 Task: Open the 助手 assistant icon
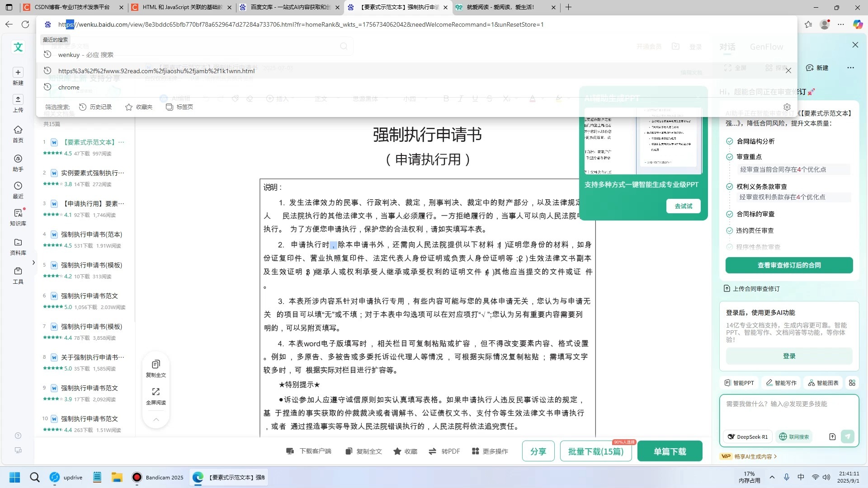click(x=18, y=159)
